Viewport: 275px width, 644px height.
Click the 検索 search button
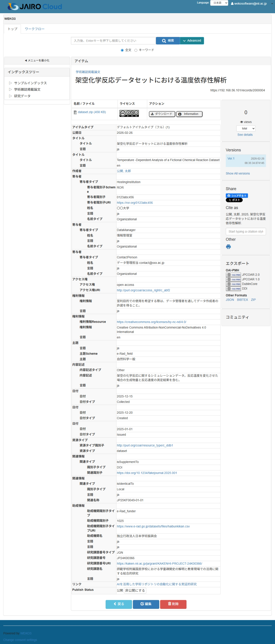pos(168,41)
